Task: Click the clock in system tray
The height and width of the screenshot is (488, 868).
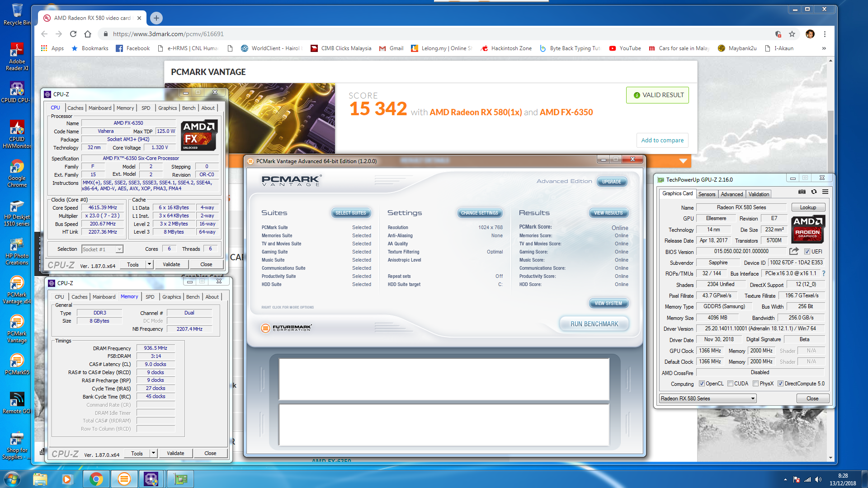Action: pos(843,479)
